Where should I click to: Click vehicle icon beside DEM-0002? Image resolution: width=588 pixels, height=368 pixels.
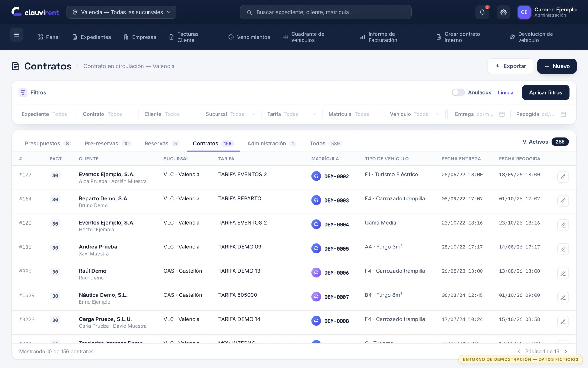pos(316,176)
